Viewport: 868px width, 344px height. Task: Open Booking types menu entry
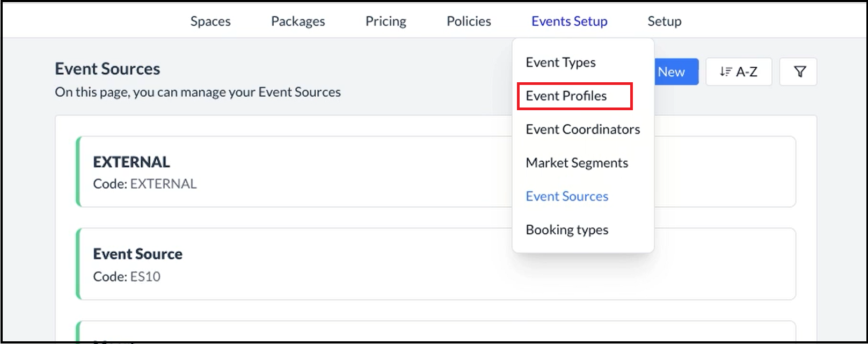[567, 230]
